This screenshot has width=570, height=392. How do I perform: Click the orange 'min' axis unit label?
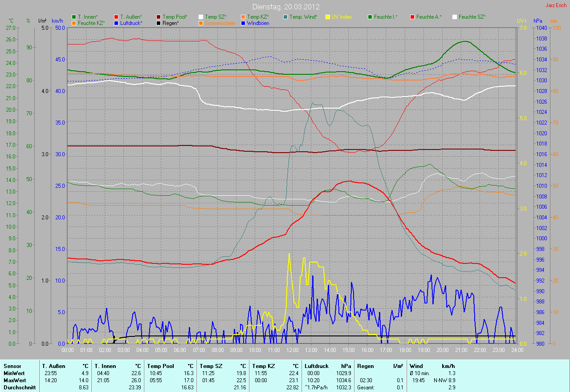[x=554, y=21]
